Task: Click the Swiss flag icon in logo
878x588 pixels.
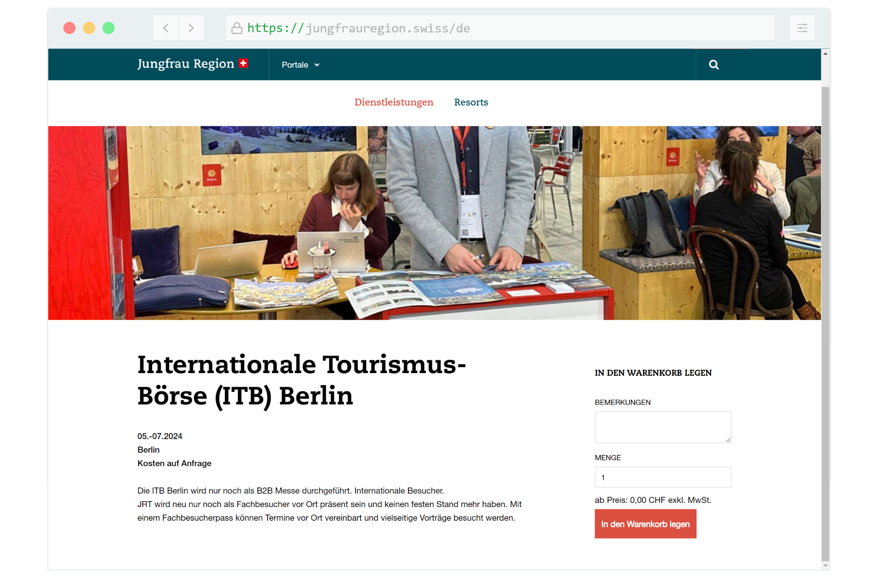Action: tap(243, 63)
